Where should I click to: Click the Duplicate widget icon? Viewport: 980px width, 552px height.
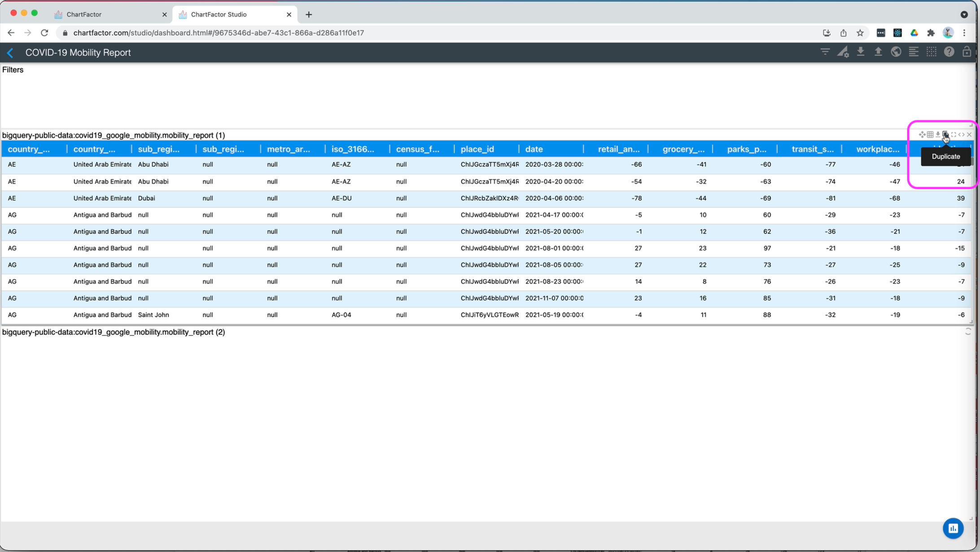coord(945,135)
